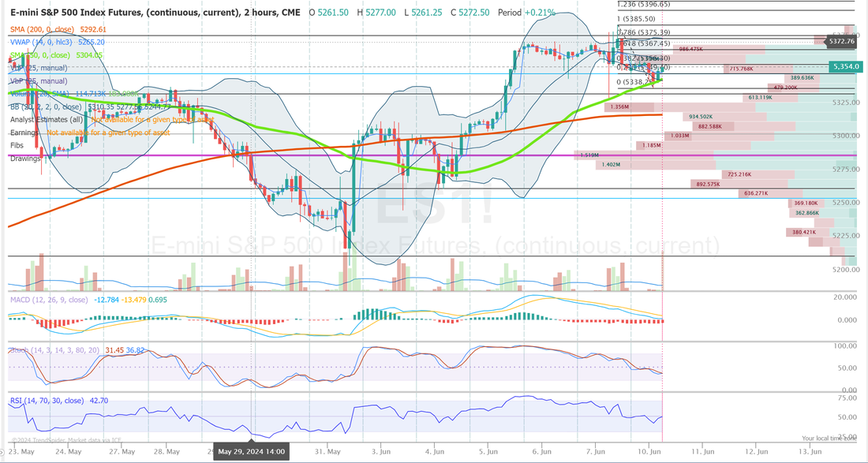Click the 20.000 MACD scale label
Viewport: 868px width, 463px height.
tap(847, 297)
